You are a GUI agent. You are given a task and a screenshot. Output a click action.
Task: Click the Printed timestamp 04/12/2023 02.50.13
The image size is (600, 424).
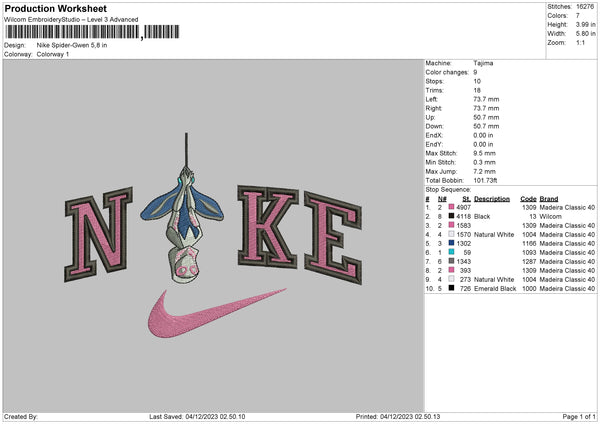(x=410, y=417)
